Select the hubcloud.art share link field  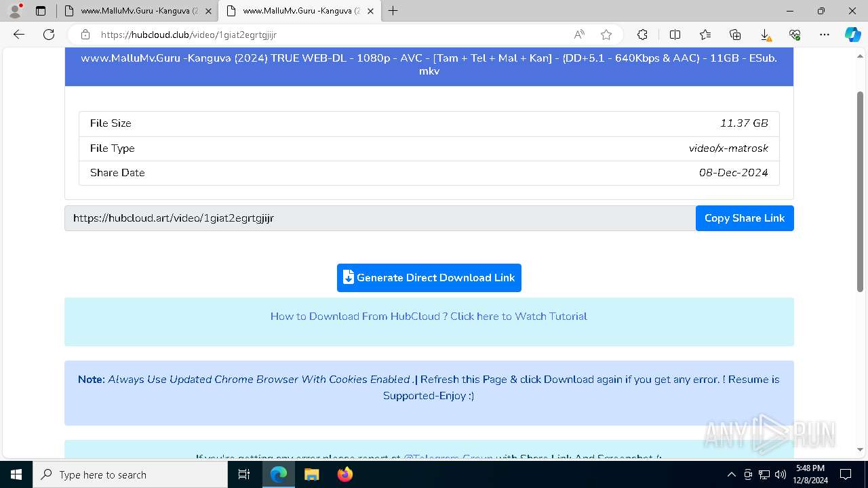[x=380, y=218]
